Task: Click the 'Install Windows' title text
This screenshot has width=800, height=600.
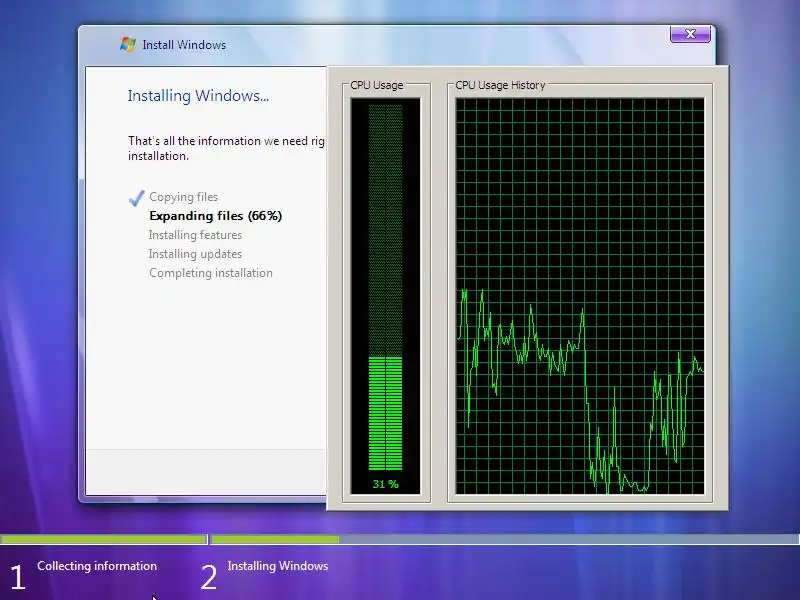Action: 184,45
